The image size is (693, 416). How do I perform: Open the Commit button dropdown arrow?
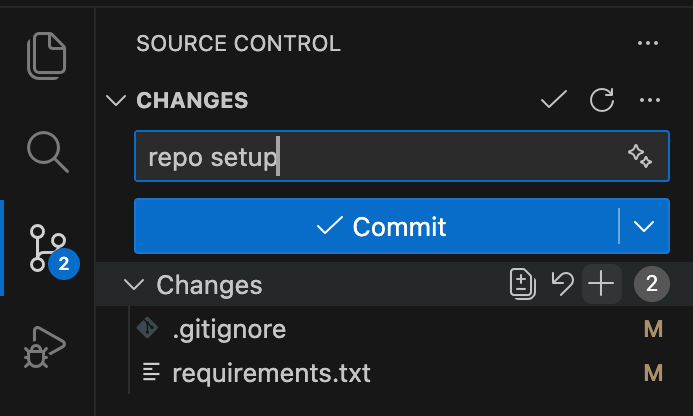tap(644, 226)
